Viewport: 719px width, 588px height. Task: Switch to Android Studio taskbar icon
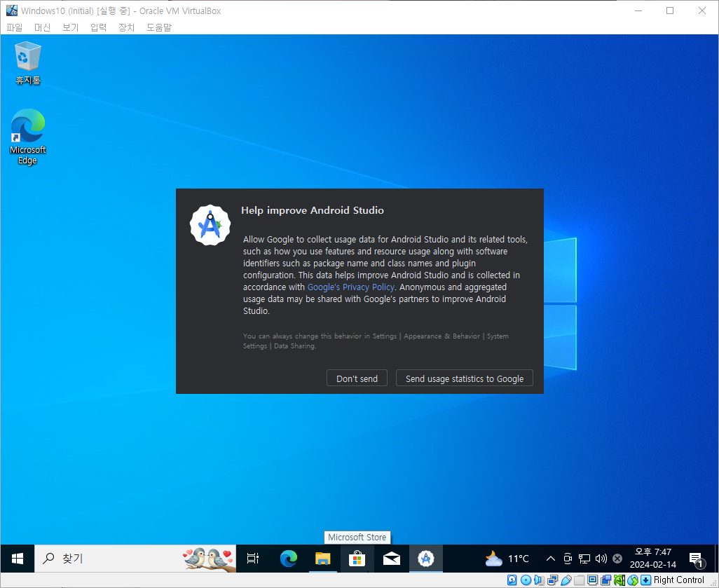click(x=426, y=558)
